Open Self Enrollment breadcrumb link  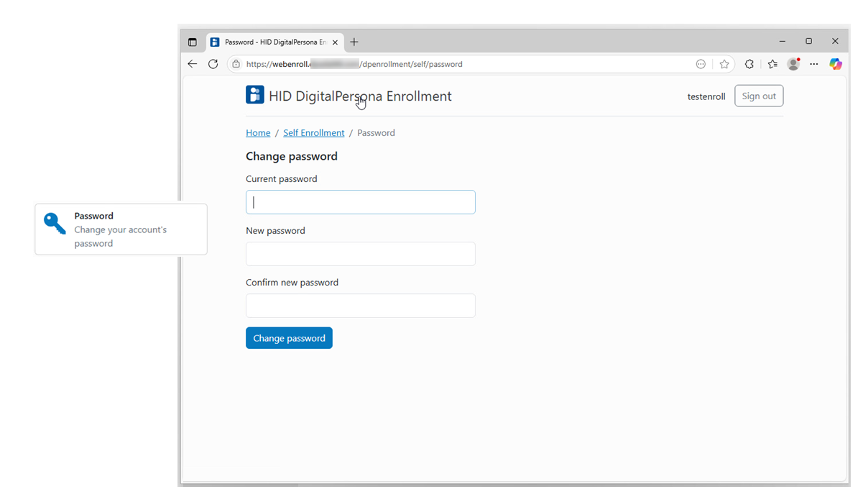tap(313, 133)
